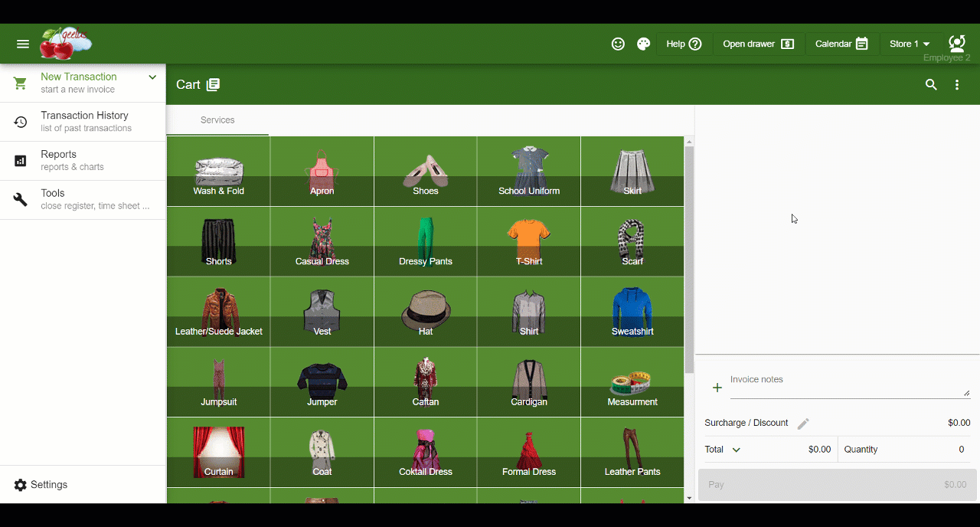Click the Employee 2 user avatar icon
Image resolution: width=980 pixels, height=527 pixels.
pyautogui.click(x=956, y=43)
